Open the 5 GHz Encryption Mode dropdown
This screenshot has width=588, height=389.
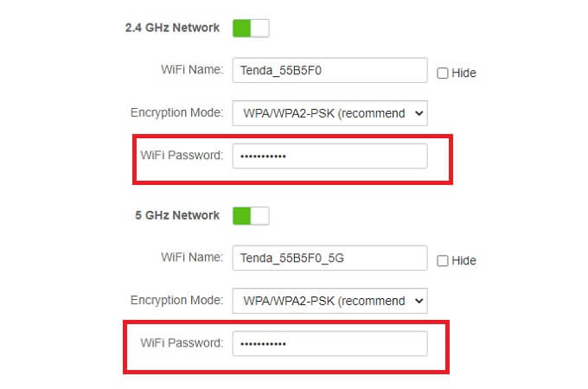click(x=329, y=301)
